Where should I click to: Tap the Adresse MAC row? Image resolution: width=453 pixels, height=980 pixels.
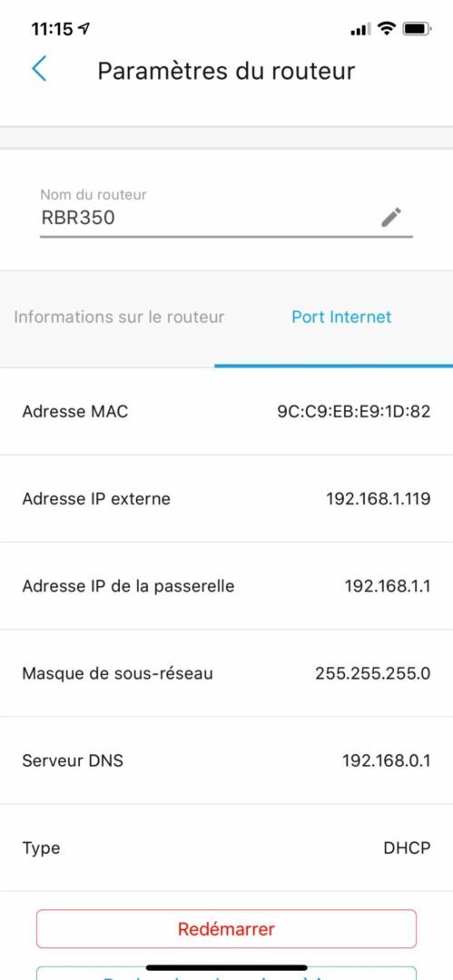pos(227,412)
